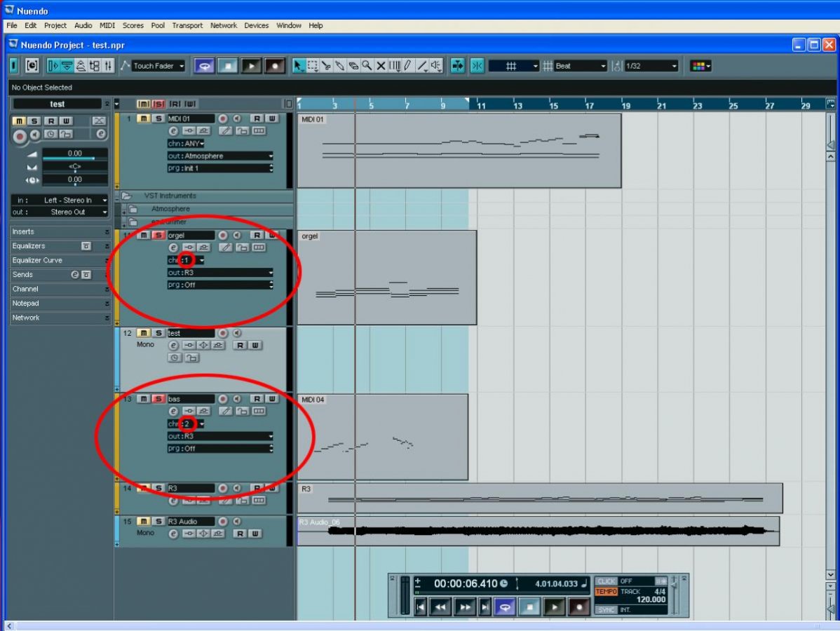
Task: Enable monitor on the test track
Action: point(237,332)
